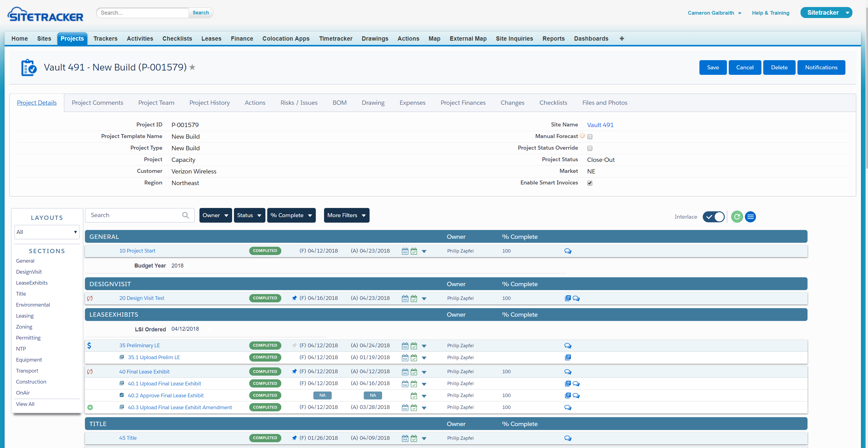Viewport: 868px width, 448px height.
Task: Uncheck Enable Smart Invoices checkbox
Action: (590, 183)
